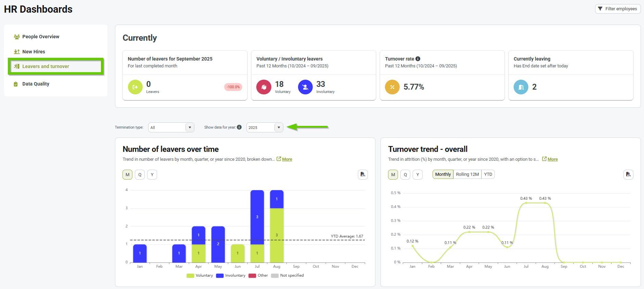This screenshot has height=289, width=644.
Task: Switch leavers chart to yearly view (Y)
Action: click(152, 174)
